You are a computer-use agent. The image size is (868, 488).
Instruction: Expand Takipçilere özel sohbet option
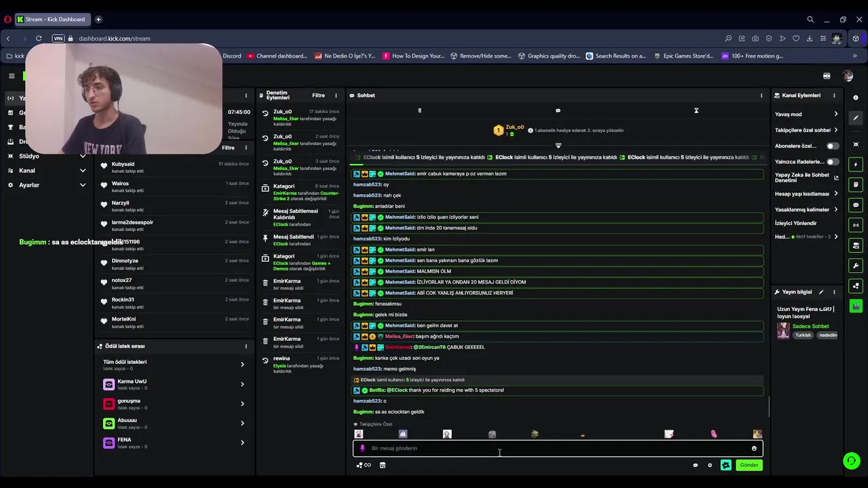[x=806, y=130]
